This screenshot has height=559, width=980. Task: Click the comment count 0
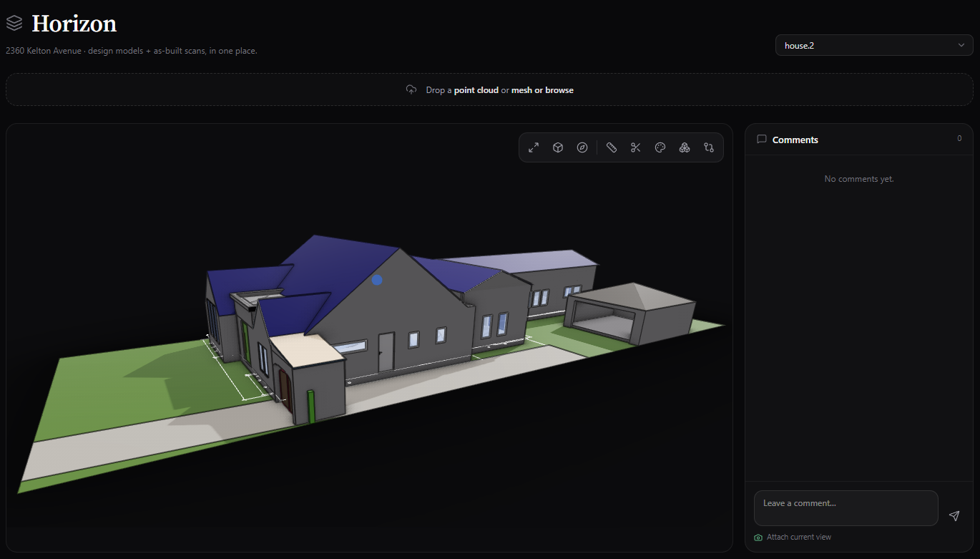(959, 139)
